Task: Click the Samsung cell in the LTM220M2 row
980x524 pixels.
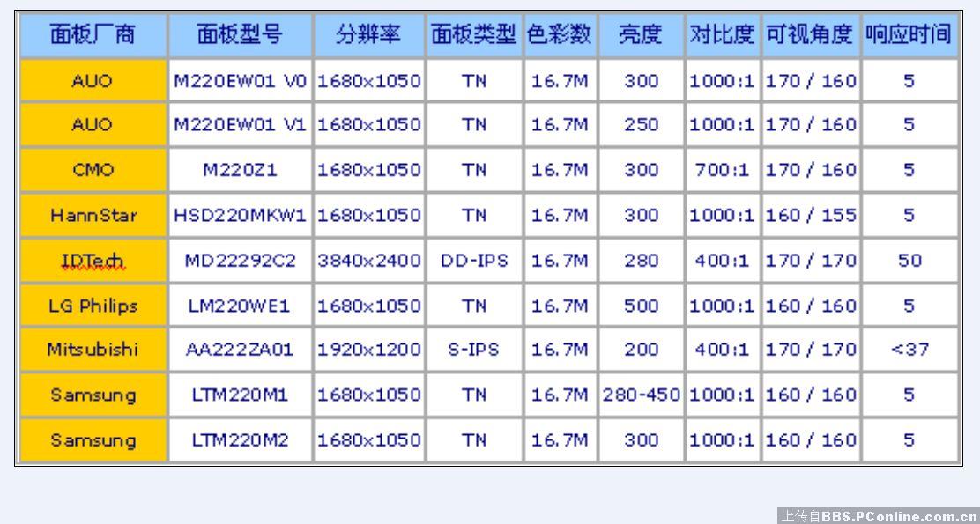Action: (x=93, y=440)
